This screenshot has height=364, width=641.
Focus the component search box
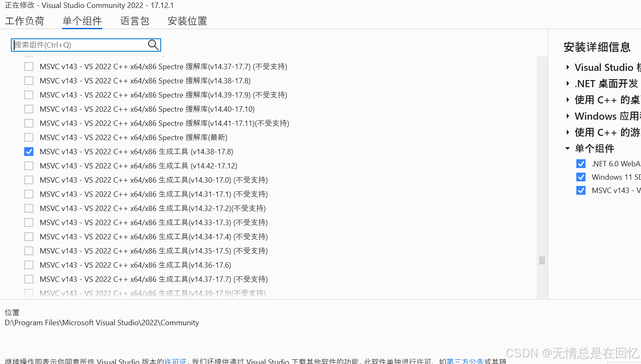pyautogui.click(x=86, y=45)
